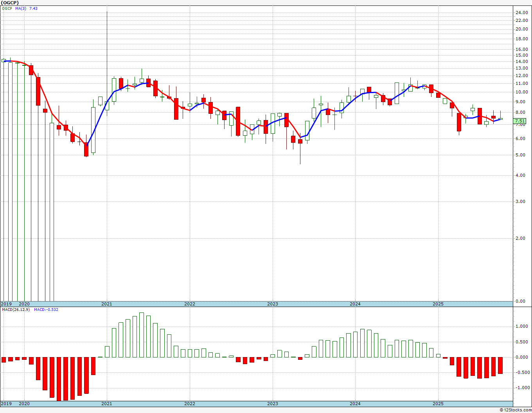Click the MACD(26,12,9) indicator label

15,310
